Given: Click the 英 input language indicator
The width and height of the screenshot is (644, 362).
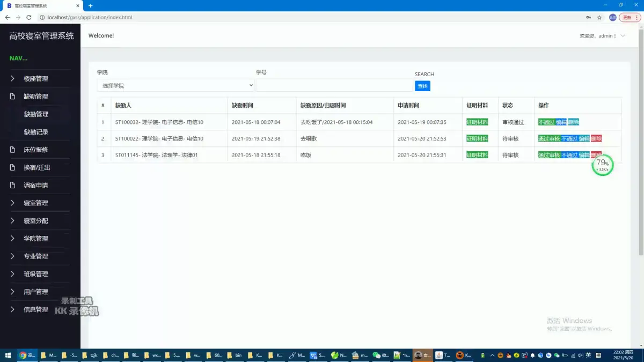Looking at the screenshot, I should 589,355.
